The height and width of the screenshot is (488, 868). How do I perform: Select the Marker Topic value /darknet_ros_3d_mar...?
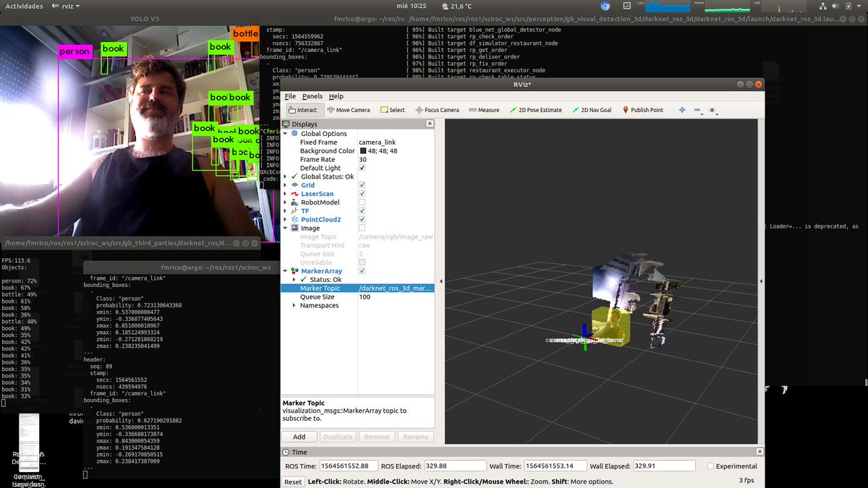[395, 288]
